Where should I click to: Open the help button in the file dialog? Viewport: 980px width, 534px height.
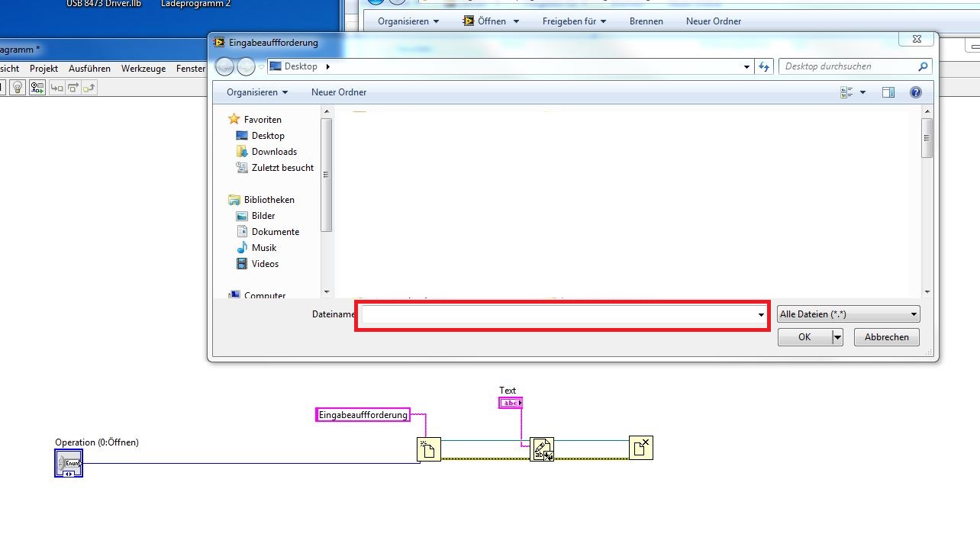pyautogui.click(x=916, y=92)
